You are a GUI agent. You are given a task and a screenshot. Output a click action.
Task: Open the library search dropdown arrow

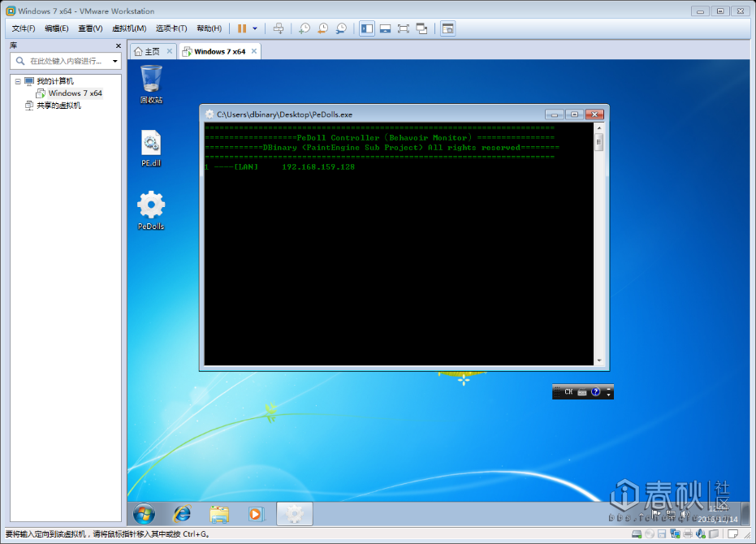coord(114,61)
